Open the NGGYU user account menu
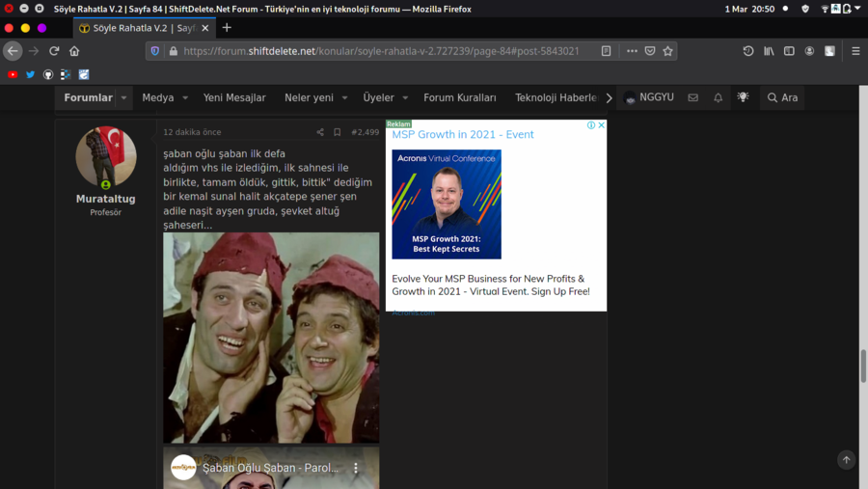This screenshot has width=868, height=489. coord(649,97)
